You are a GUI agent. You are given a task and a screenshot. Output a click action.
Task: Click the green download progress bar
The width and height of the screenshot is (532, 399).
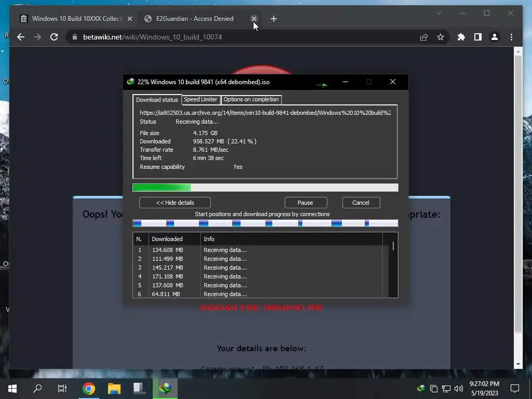[265, 188]
